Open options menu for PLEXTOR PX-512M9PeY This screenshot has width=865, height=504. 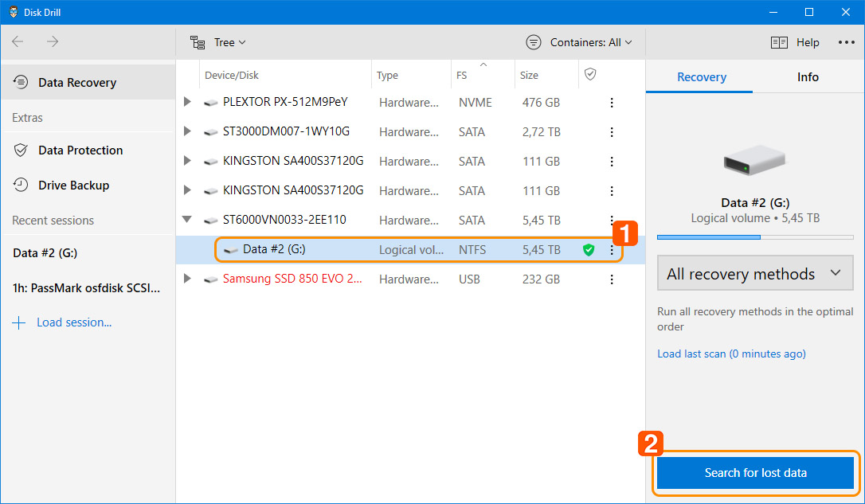click(x=612, y=103)
